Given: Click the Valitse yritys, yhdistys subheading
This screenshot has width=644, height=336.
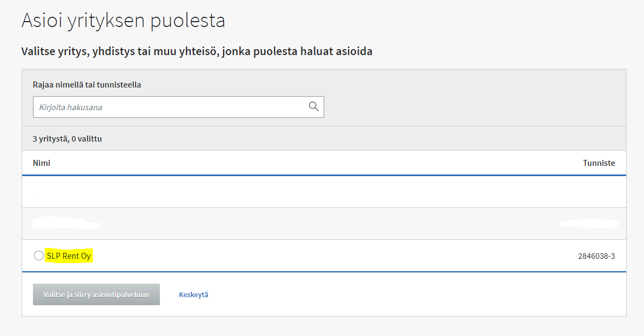Looking at the screenshot, I should (x=197, y=51).
